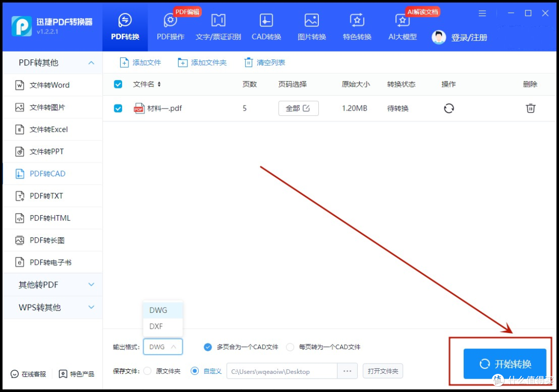Viewport: 559px width, 392px height.
Task: Browse for folder with the ··· button
Action: tap(347, 371)
